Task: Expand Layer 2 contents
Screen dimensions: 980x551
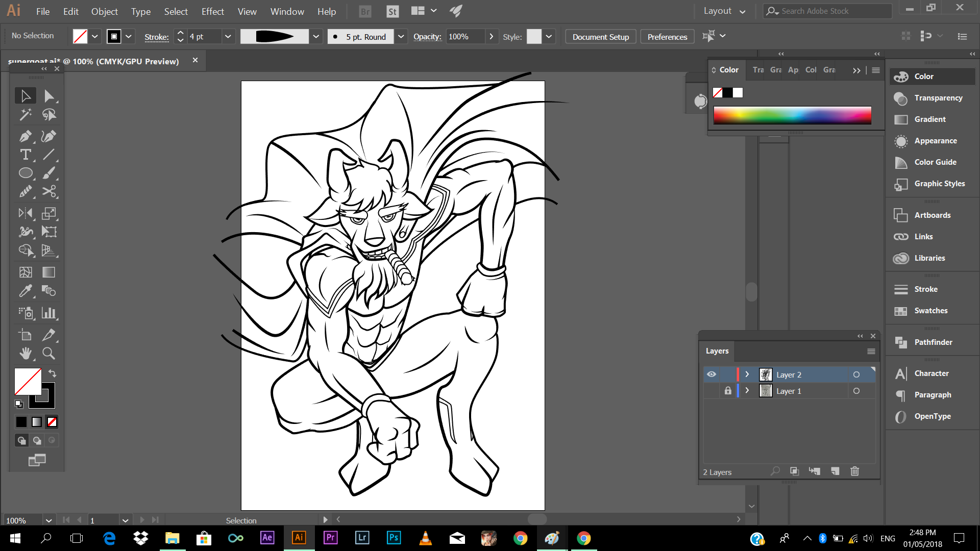Action: click(x=747, y=374)
